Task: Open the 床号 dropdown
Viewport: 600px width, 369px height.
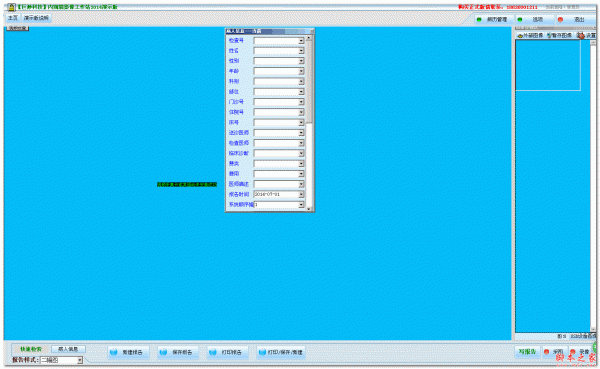Action: [x=301, y=123]
